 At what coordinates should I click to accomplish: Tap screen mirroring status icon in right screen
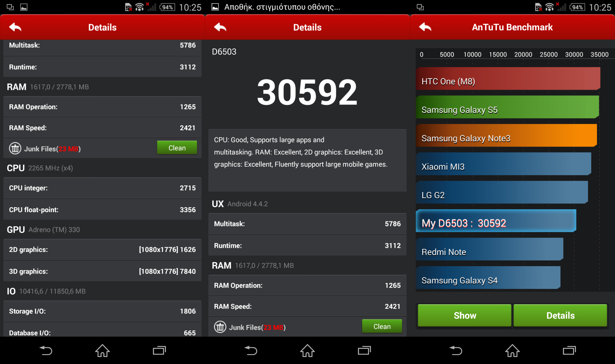click(420, 7)
